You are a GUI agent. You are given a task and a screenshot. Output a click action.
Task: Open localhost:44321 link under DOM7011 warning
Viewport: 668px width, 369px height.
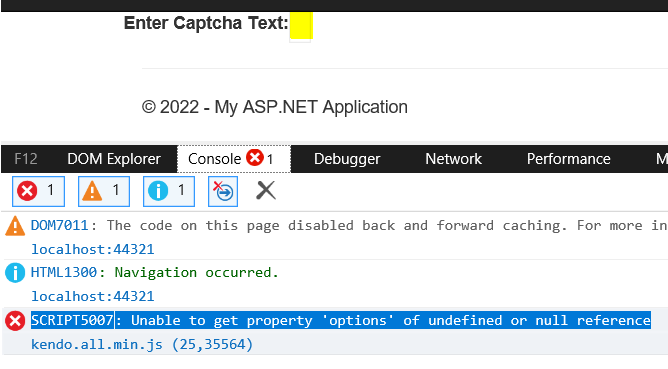coord(92,249)
